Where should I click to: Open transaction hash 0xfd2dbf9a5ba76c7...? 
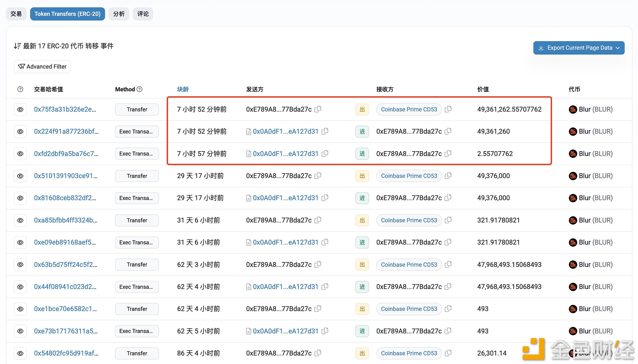(x=66, y=154)
